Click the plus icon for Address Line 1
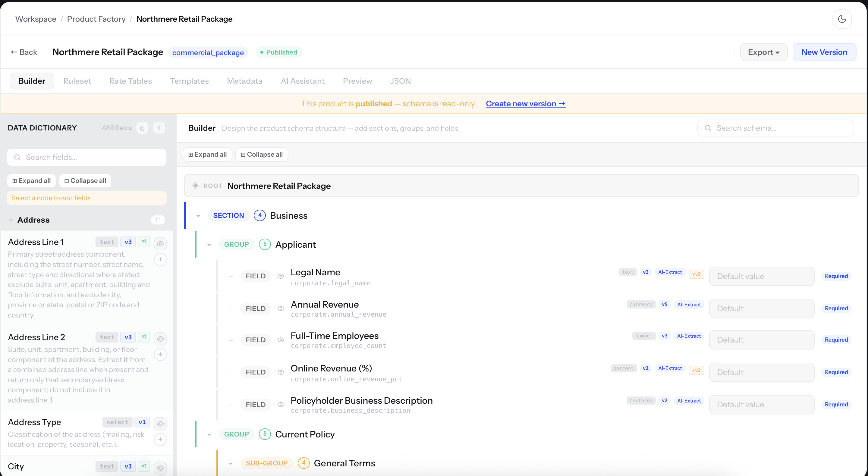This screenshot has width=868, height=476. (160, 259)
